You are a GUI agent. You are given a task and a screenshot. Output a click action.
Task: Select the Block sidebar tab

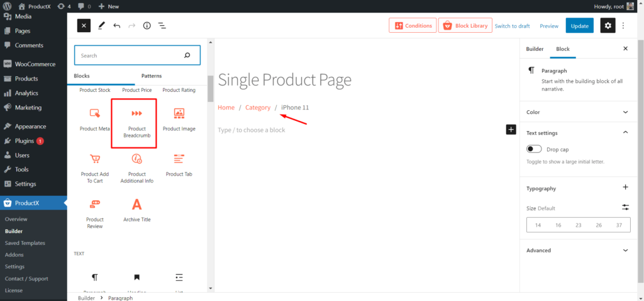(563, 48)
